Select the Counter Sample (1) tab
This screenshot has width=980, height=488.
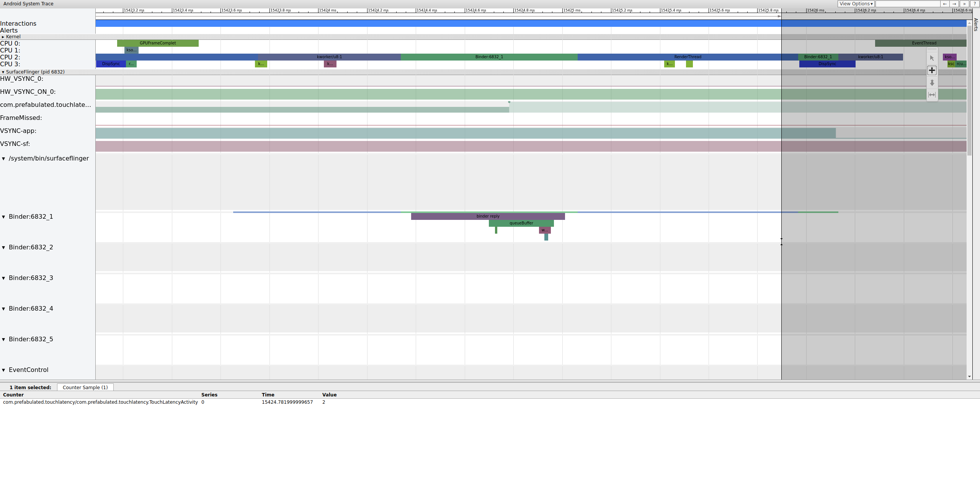[x=85, y=387]
